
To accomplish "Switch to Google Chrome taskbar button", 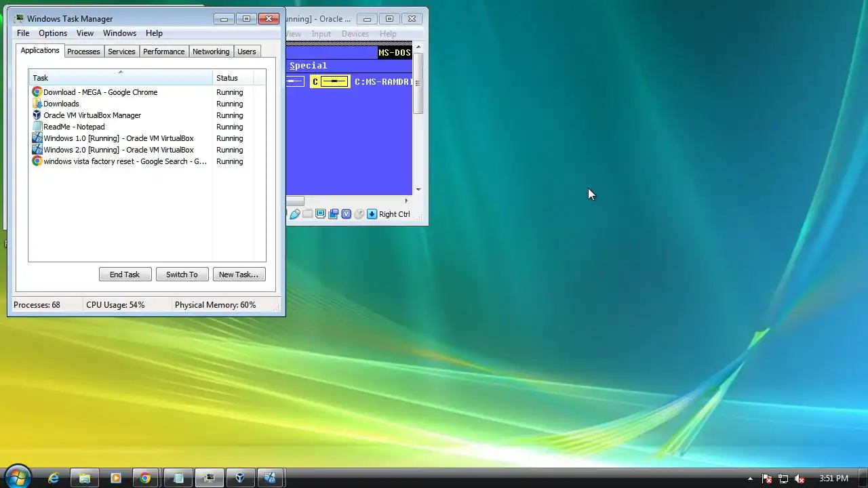I will (145, 478).
